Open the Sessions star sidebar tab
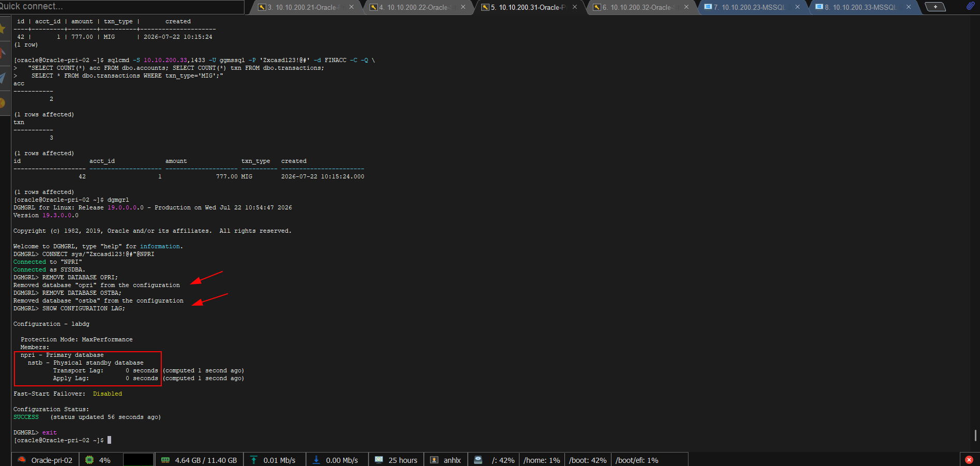This screenshot has height=466, width=980. click(3, 28)
